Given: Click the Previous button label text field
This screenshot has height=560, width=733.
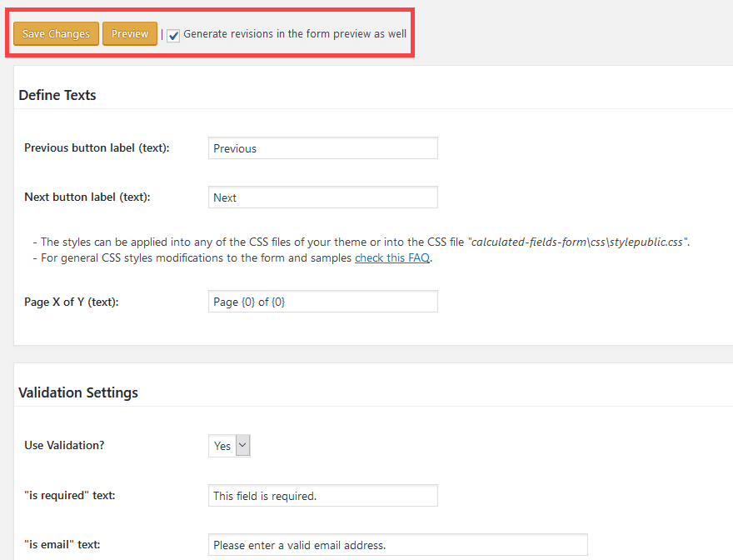Looking at the screenshot, I should [x=322, y=147].
